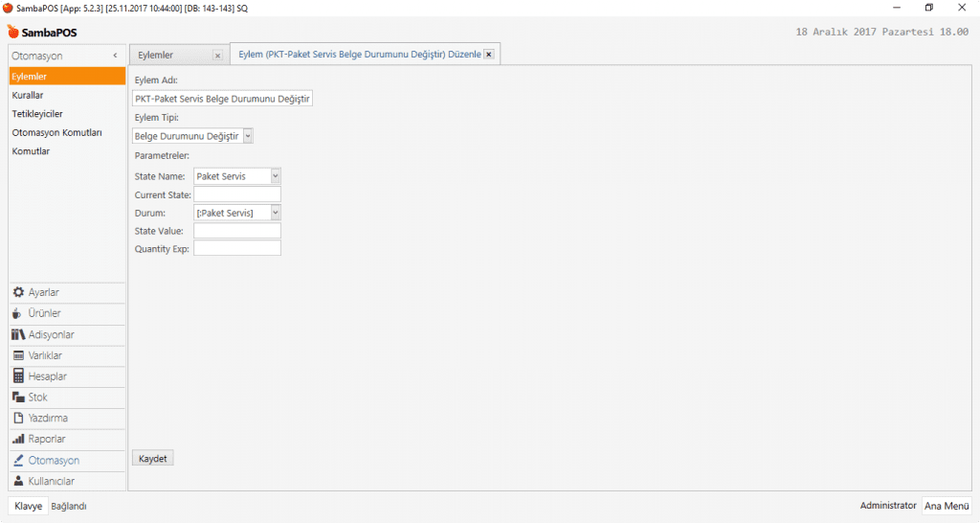Open Ürünler via its cup icon

tap(18, 313)
